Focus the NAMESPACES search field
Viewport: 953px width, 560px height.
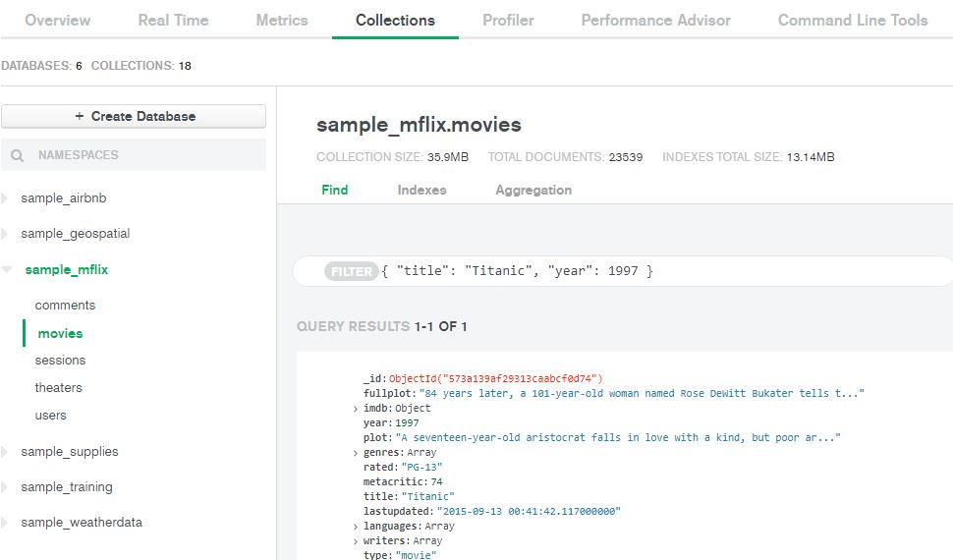[x=134, y=155]
